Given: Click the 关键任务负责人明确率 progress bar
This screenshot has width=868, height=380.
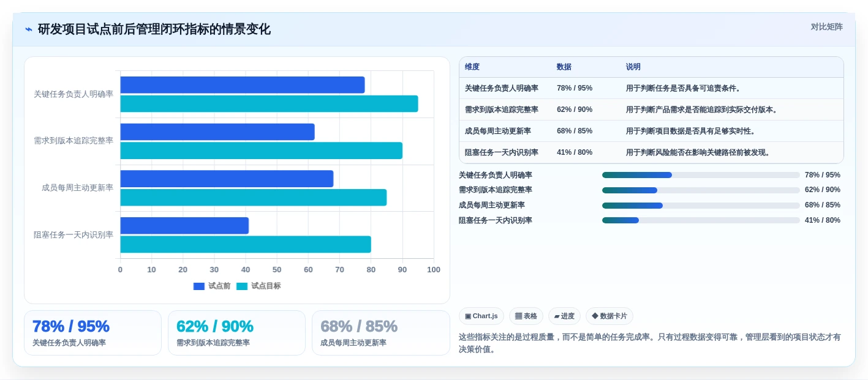Looking at the screenshot, I should (701, 175).
